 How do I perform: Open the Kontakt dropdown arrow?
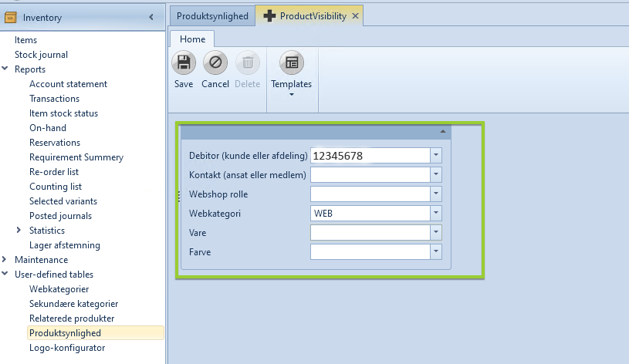tap(436, 175)
